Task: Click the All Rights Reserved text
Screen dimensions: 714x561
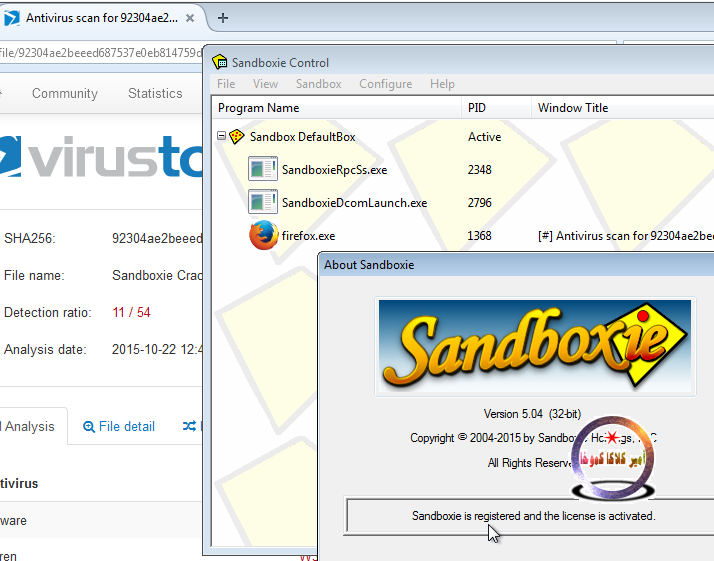Action: (x=530, y=463)
